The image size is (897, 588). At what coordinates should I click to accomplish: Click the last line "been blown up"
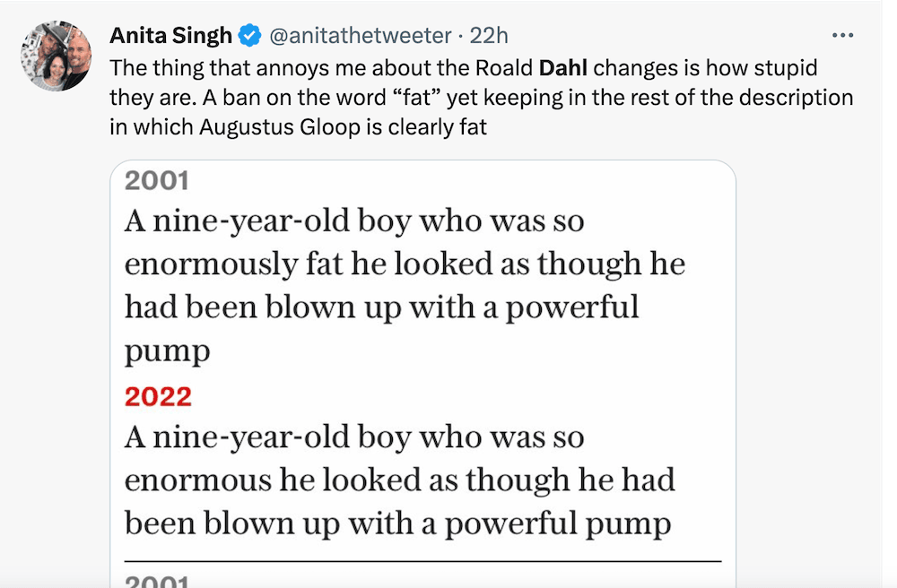(x=233, y=523)
